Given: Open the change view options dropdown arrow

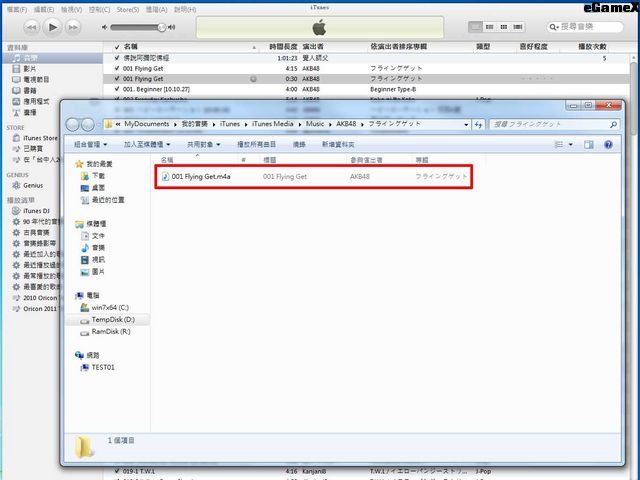Looking at the screenshot, I should pos(571,144).
